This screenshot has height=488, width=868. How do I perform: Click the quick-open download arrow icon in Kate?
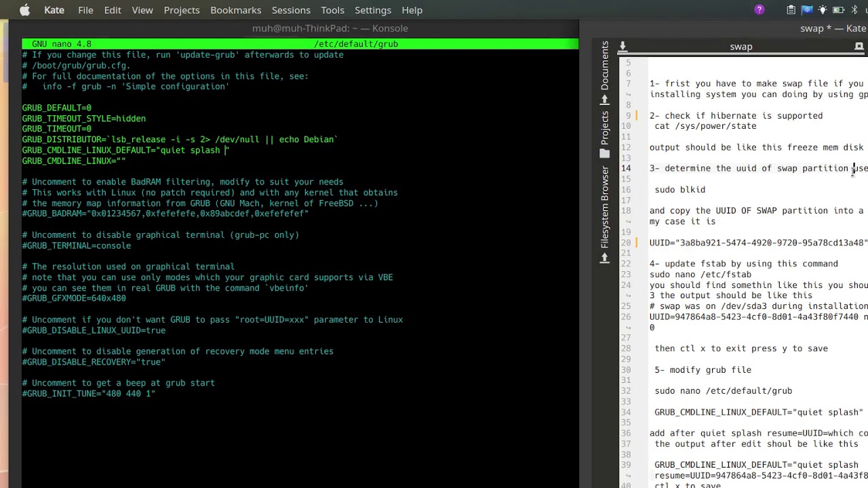(x=623, y=46)
